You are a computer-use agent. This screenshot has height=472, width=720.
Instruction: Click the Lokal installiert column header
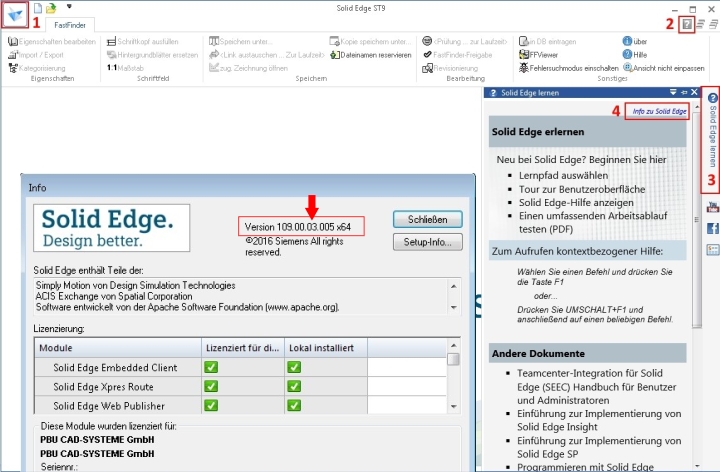pyautogui.click(x=326, y=348)
